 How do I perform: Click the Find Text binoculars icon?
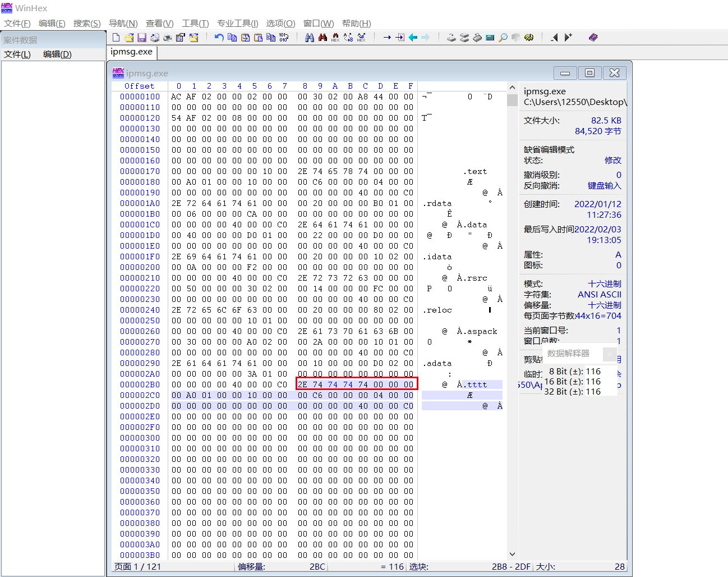(309, 38)
